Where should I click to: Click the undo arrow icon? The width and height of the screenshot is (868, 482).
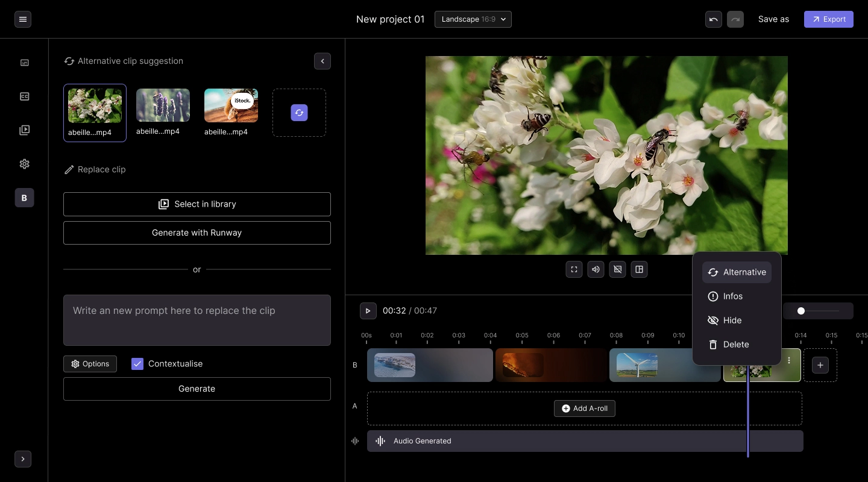[x=714, y=19]
